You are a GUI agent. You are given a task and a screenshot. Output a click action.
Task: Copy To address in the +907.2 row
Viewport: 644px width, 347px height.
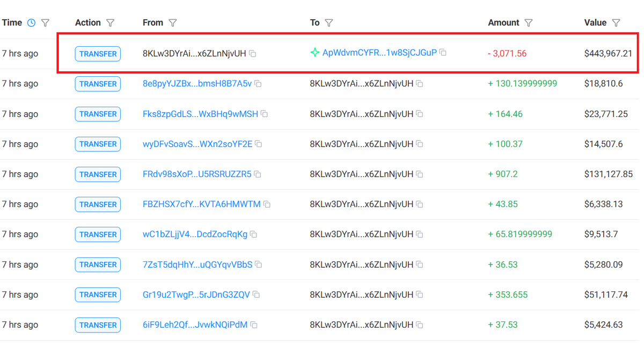[420, 174]
